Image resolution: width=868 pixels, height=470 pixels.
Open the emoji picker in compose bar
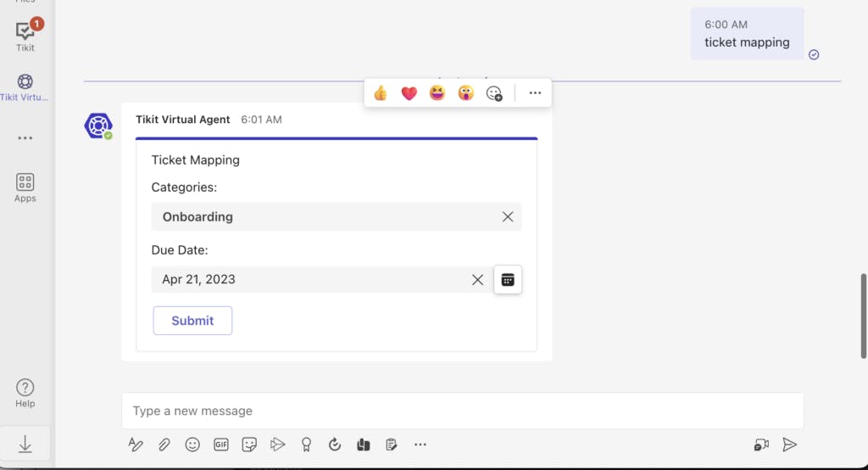[192, 445]
